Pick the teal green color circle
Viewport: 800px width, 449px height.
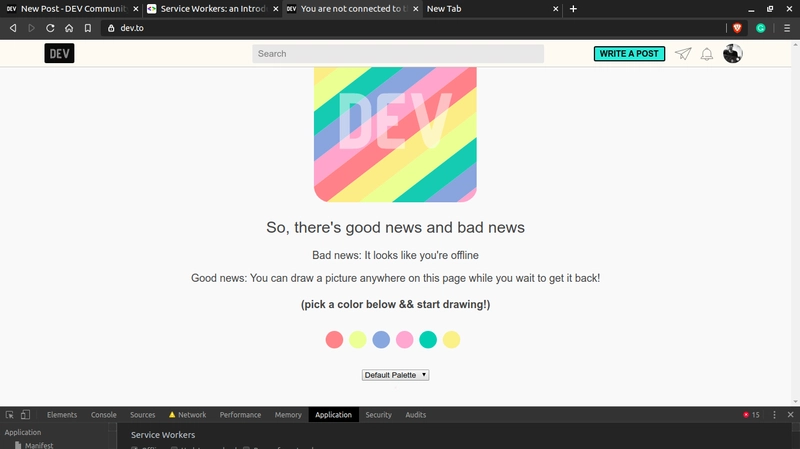pyautogui.click(x=428, y=339)
